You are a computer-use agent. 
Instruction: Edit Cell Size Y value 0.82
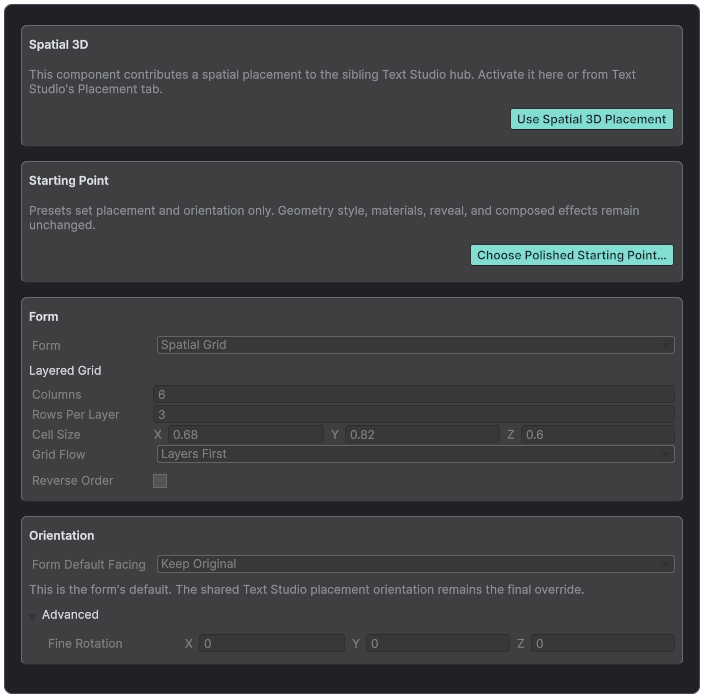pos(422,435)
